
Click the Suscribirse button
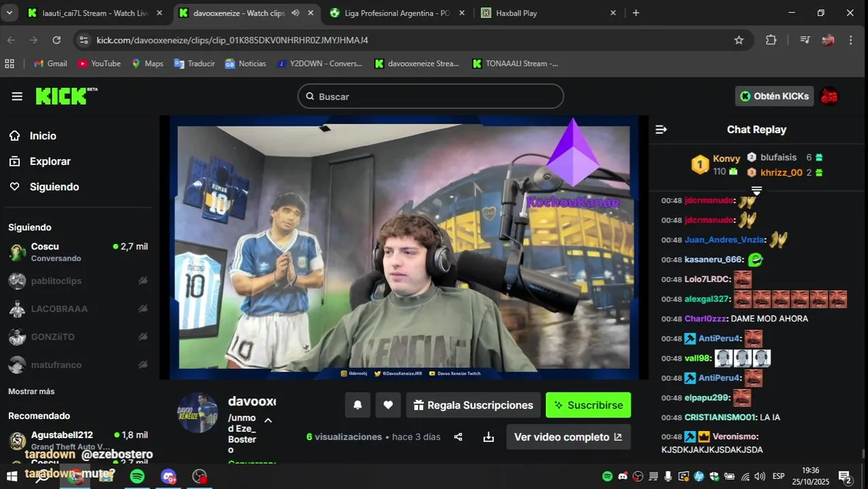(588, 405)
